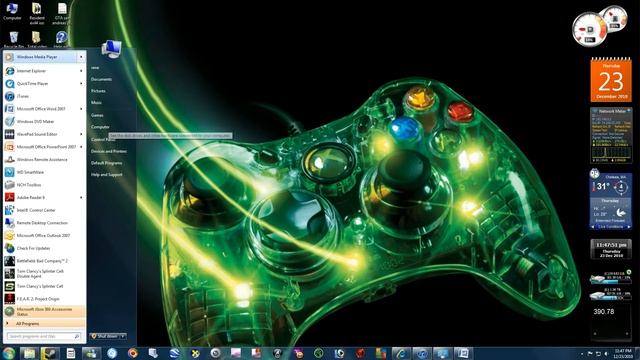Open NCH Toolbox entry
Screen dimensions: 640x360
pyautogui.click(x=44, y=185)
